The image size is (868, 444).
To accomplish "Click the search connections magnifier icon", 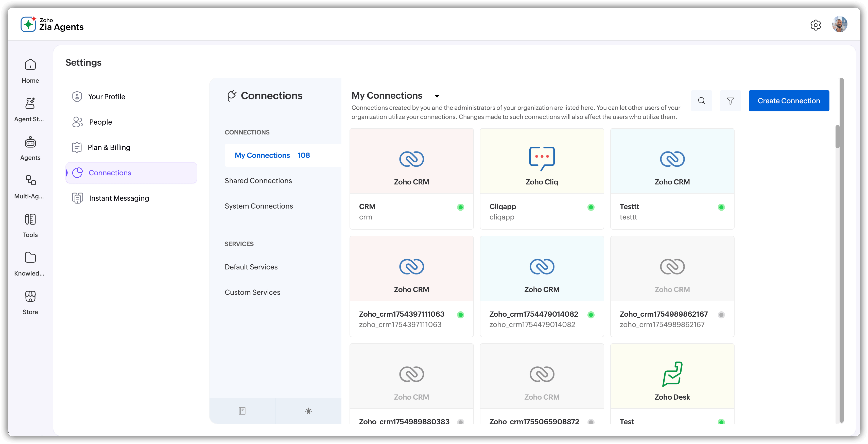I will 702,100.
